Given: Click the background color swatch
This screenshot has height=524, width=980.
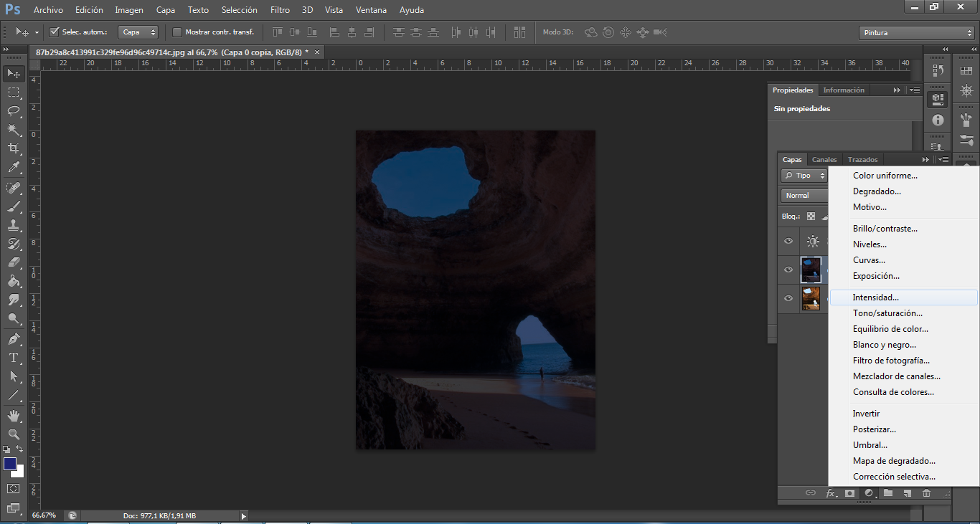Looking at the screenshot, I should click(19, 472).
